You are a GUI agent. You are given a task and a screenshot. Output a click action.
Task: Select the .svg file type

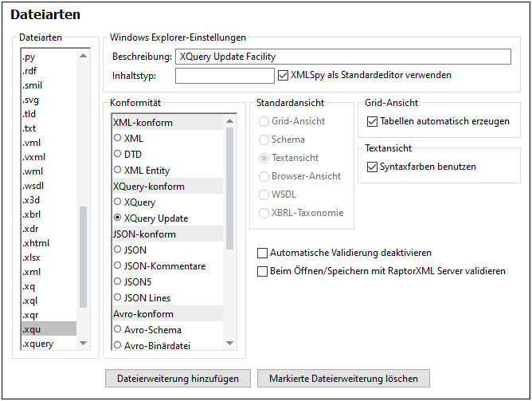[x=32, y=100]
